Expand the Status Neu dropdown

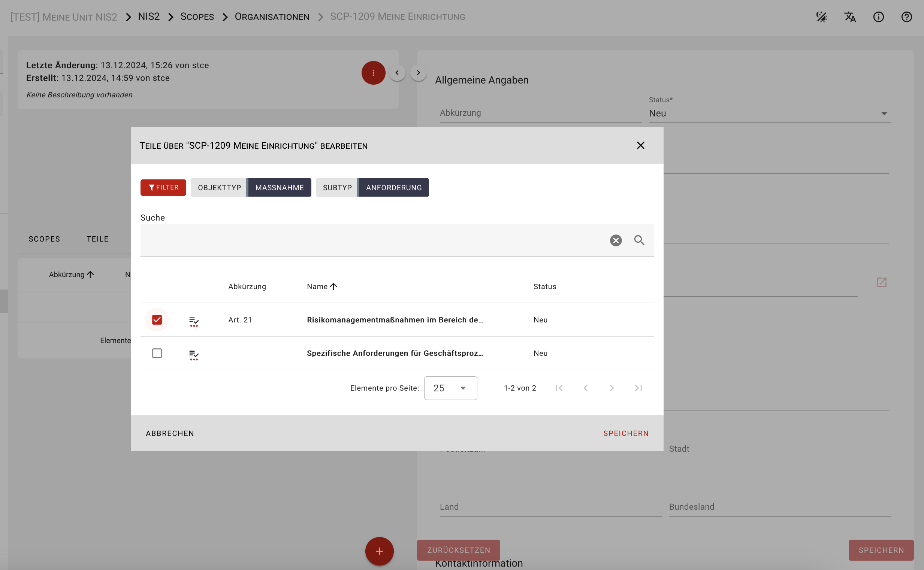[x=769, y=113]
